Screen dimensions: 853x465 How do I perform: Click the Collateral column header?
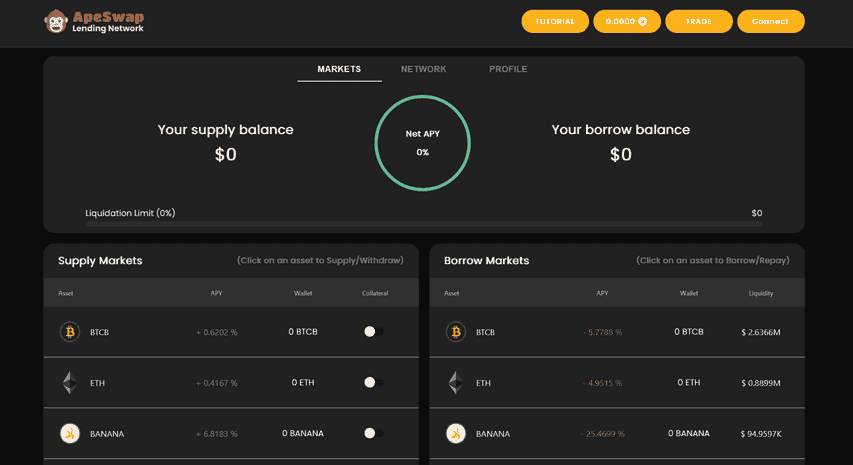click(375, 293)
